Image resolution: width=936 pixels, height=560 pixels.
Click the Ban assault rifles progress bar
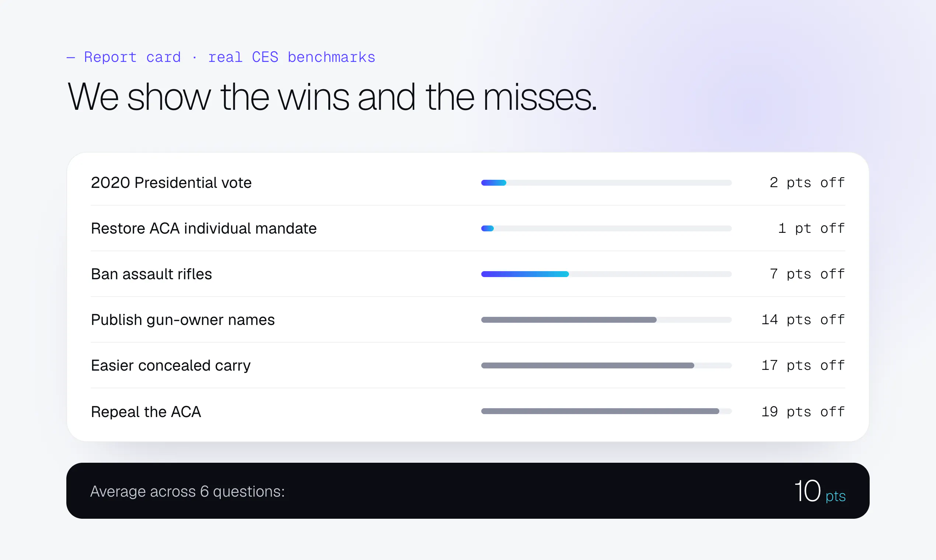606,274
